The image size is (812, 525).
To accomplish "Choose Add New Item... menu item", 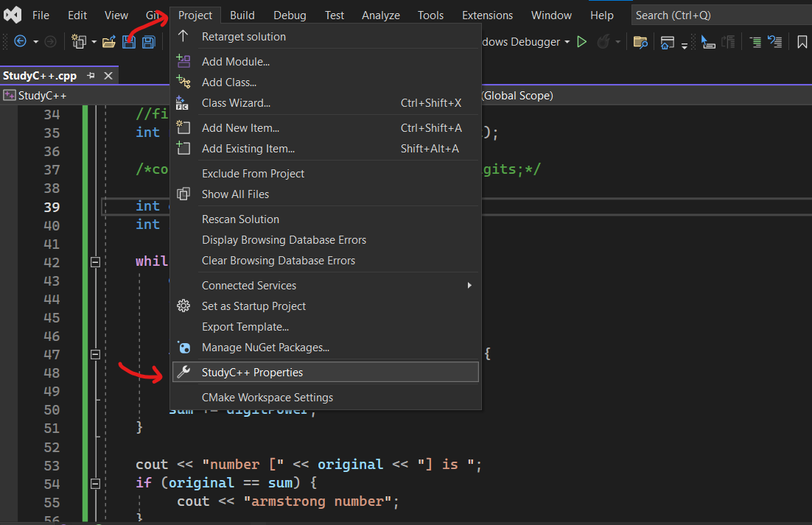I will [x=325, y=128].
